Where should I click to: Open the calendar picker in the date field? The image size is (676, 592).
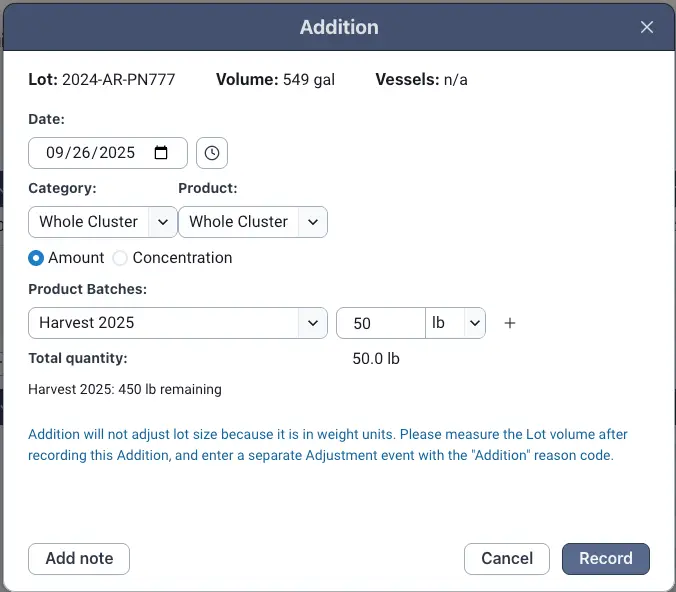click(x=161, y=153)
